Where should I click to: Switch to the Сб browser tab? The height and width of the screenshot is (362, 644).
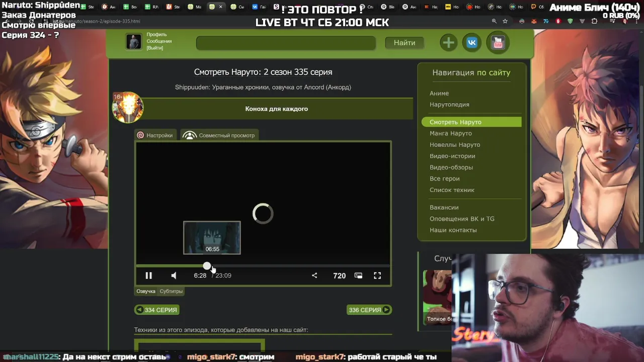537,7
